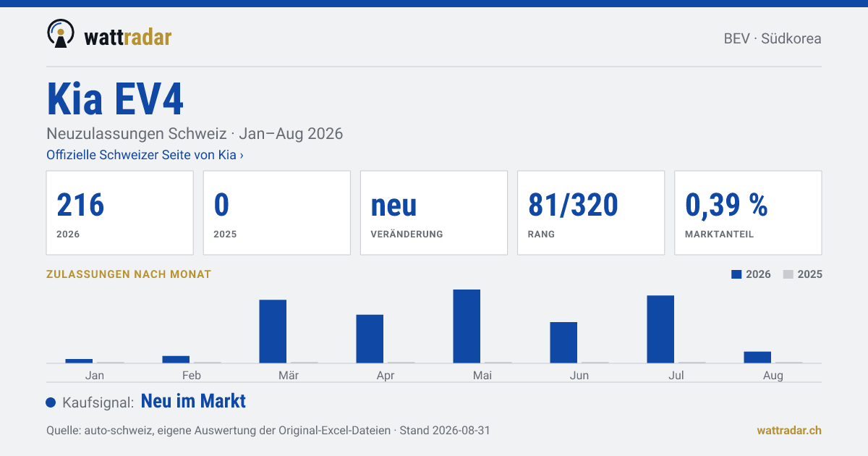Click the 'Mai' axis label
This screenshot has height=456, width=868.
tap(482, 375)
